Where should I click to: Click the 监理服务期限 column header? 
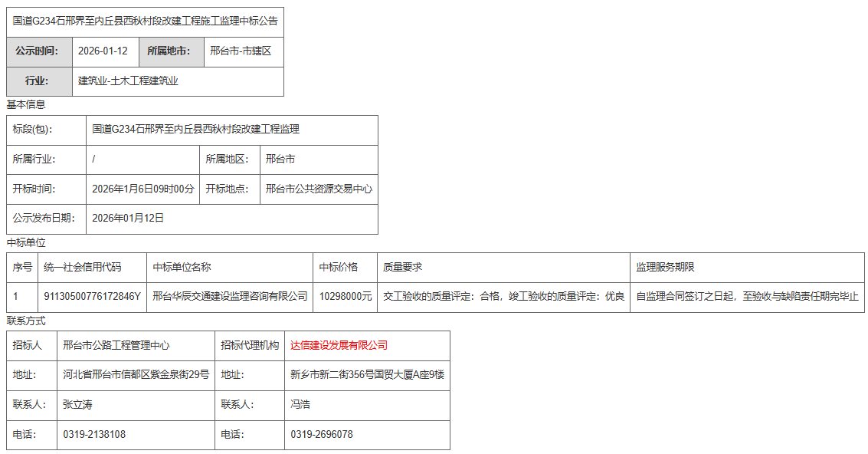665,267
